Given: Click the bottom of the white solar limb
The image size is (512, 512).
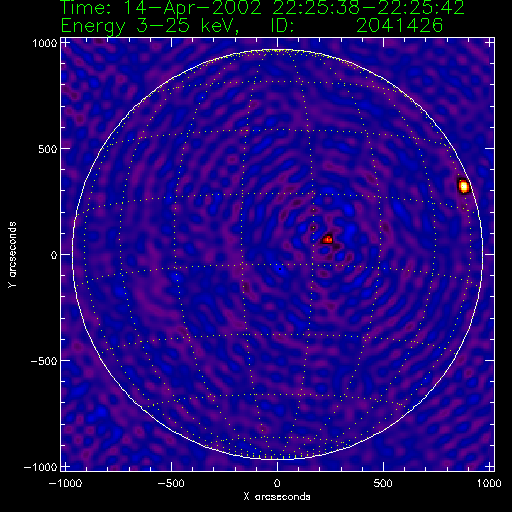Looking at the screenshot, I should (277, 459).
